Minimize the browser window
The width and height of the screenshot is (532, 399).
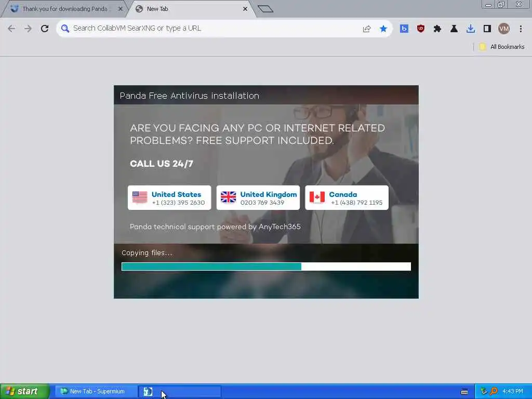tap(488, 5)
